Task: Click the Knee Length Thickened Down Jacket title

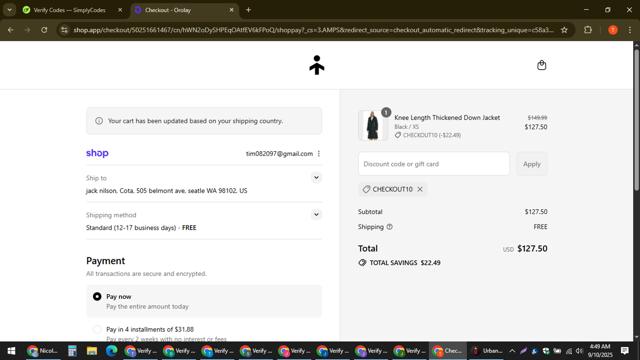Action: (447, 118)
